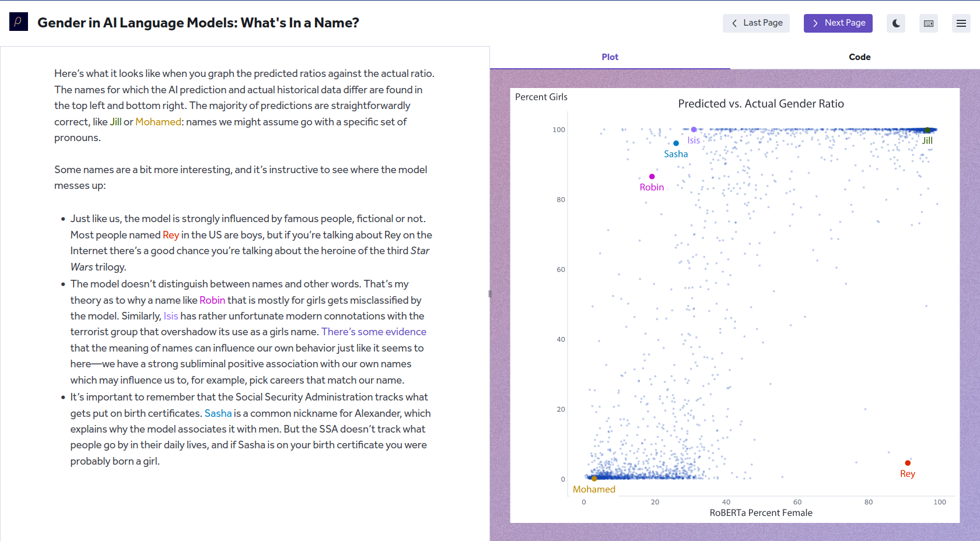
Task: Click the chart title 'Predicted vs. Actual Gender Ratio'
Action: [761, 104]
